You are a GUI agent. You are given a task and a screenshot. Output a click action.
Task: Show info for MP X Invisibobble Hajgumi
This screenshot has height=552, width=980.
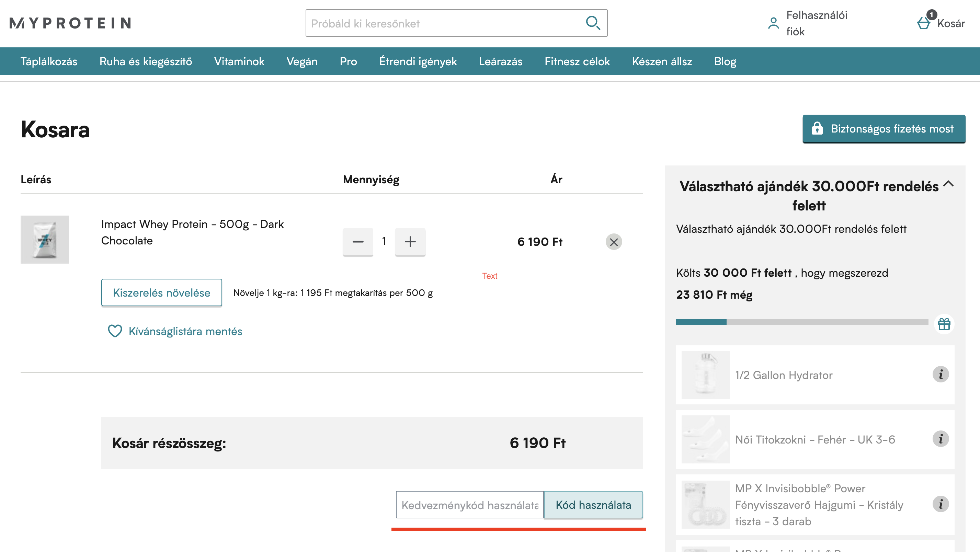click(941, 504)
